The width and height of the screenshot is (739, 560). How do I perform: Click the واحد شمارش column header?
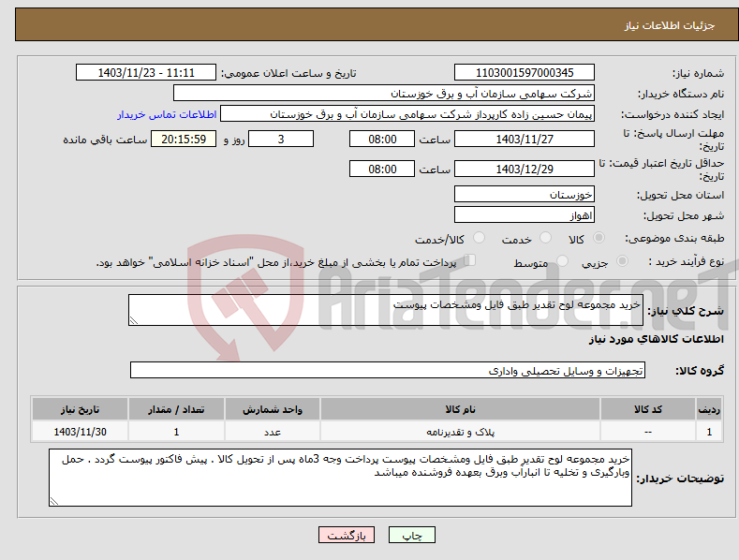pos(273,409)
